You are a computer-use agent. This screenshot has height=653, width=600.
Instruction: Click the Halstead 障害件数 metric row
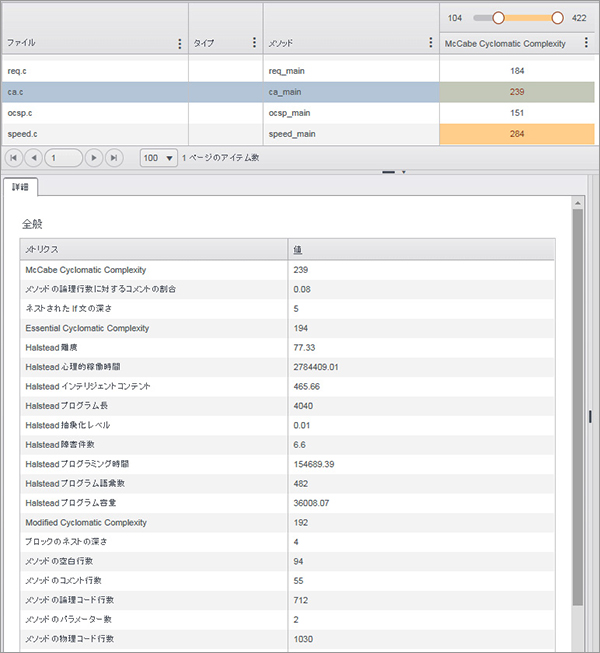pos(287,445)
